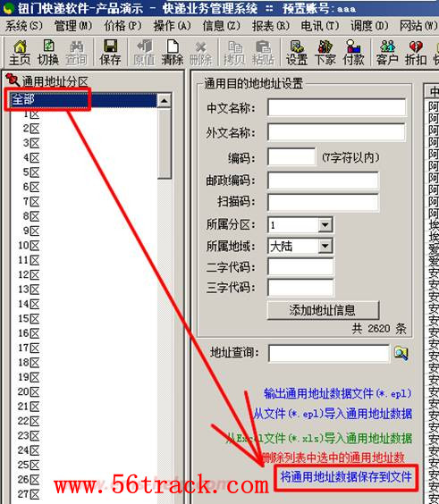Image resolution: width=439 pixels, height=504 pixels.
Task: Open 客户 customers toolbar icon
Action: (387, 53)
